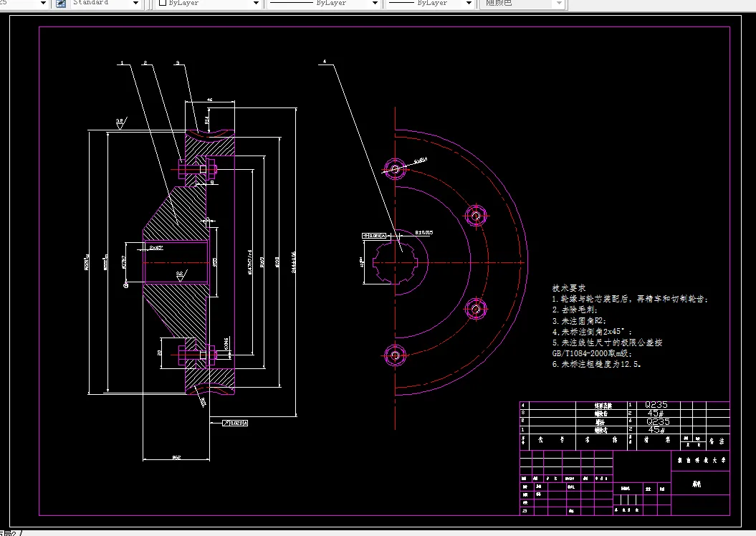Select 45# material in parts row 1
Screen dimensions: 756x536
(x=656, y=429)
